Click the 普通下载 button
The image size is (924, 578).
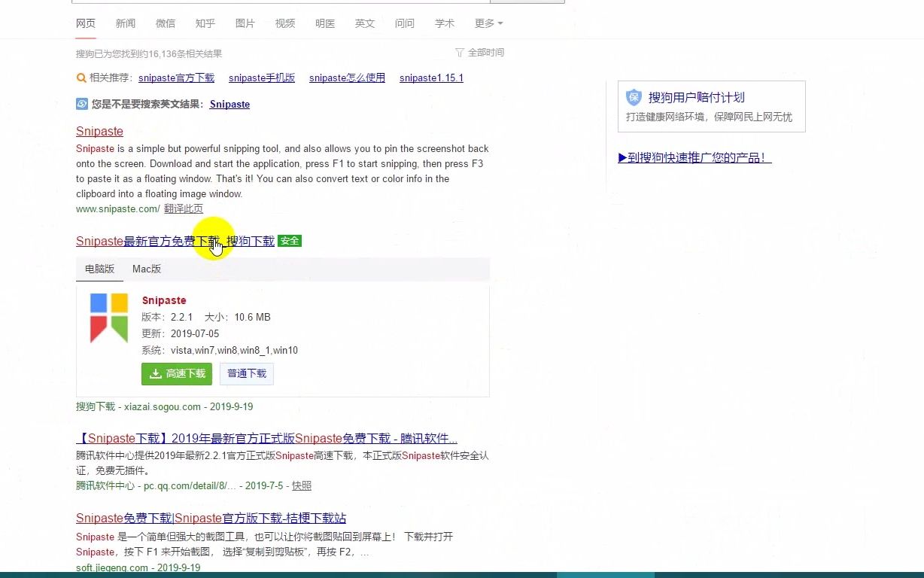(x=247, y=373)
